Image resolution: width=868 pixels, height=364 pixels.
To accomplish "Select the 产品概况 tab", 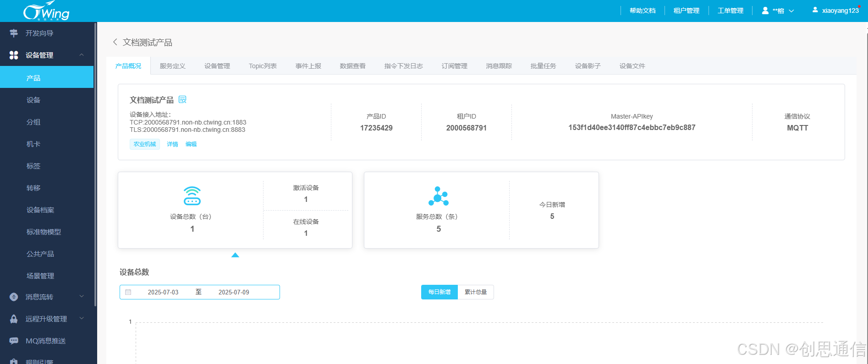I will pos(128,66).
